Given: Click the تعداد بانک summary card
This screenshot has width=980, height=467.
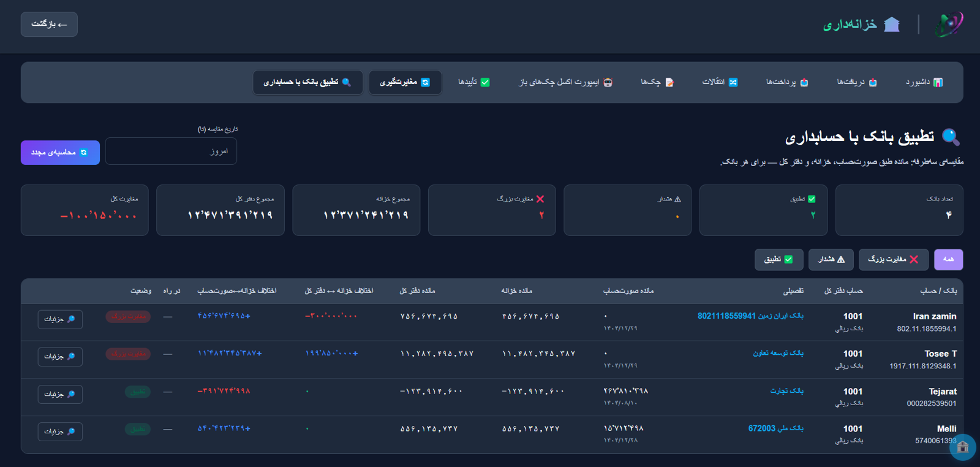Looking at the screenshot, I should point(899,210).
